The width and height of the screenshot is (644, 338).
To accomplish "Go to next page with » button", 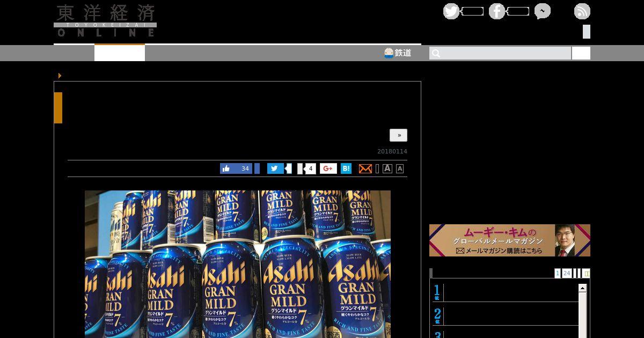I will (398, 135).
